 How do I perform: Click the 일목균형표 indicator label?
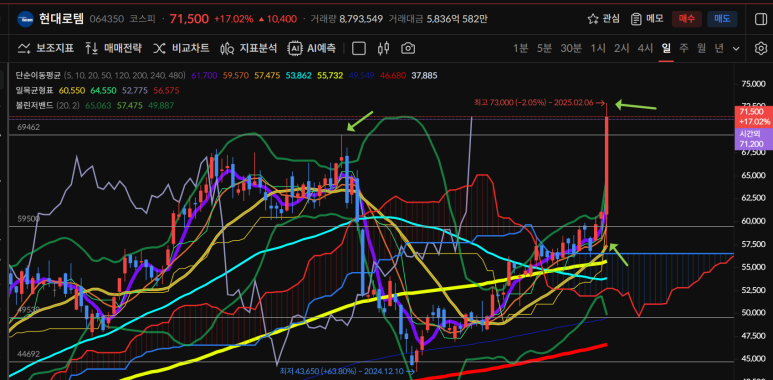35,90
